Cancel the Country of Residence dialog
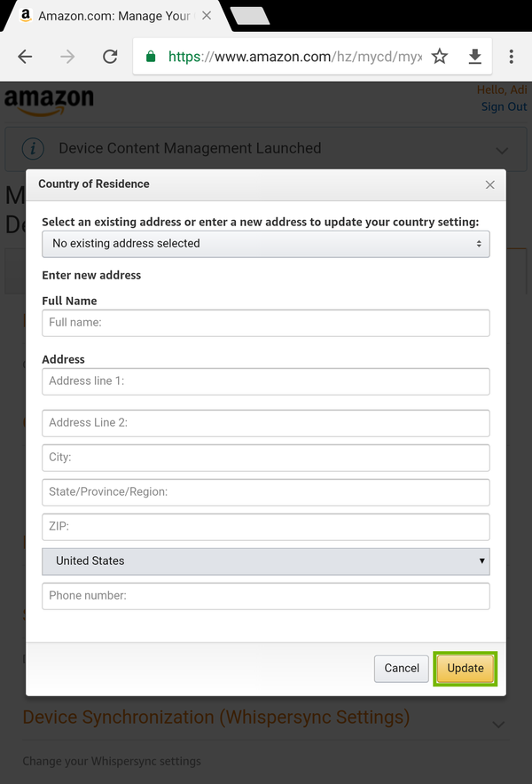 401,669
